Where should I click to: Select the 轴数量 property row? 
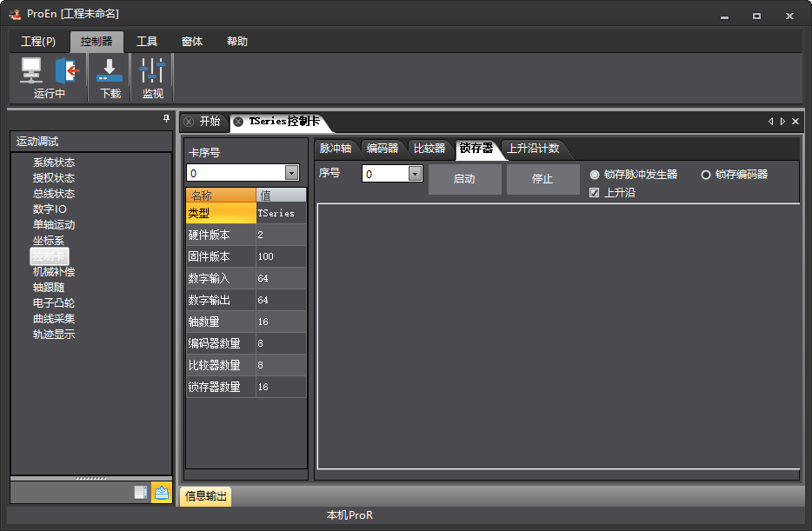click(x=246, y=322)
